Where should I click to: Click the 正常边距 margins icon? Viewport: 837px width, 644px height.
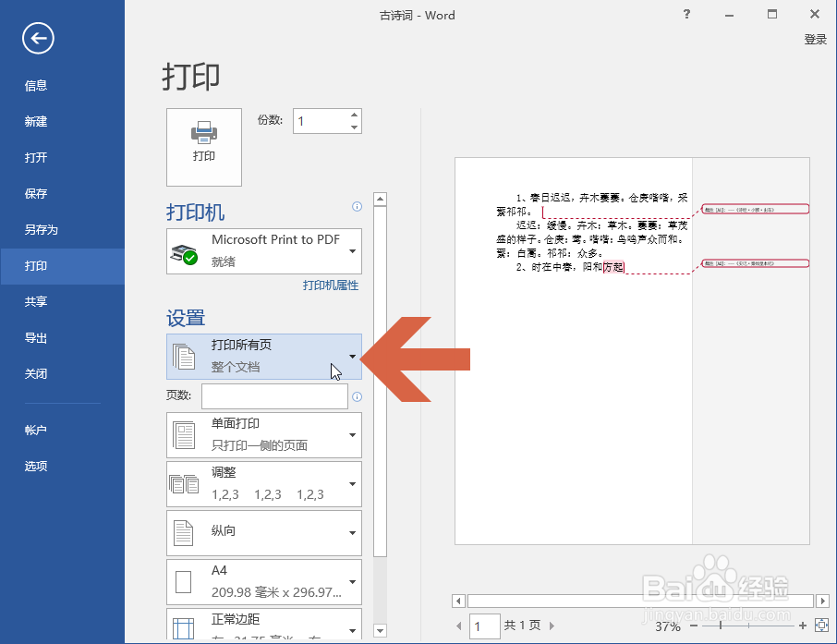coord(183,628)
